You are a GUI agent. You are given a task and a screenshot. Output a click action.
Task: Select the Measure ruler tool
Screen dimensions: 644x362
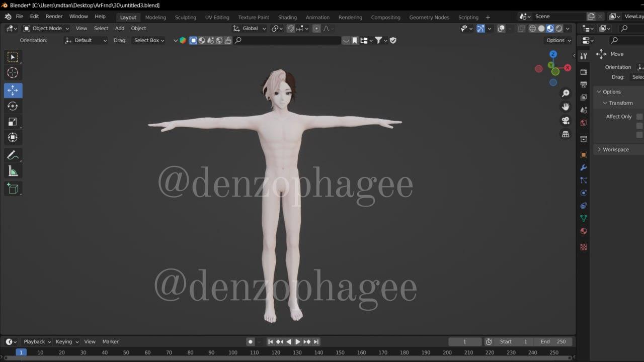tap(13, 172)
